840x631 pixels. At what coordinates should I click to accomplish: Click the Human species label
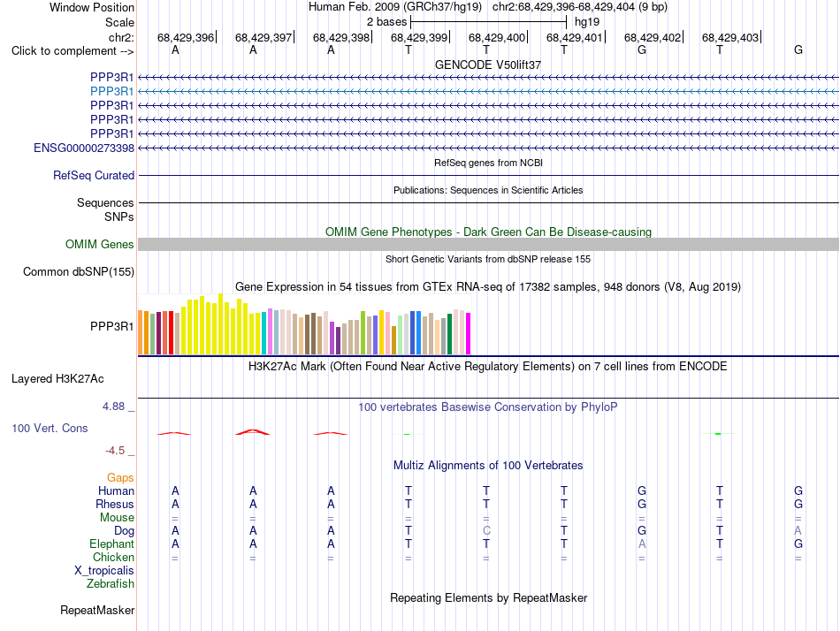click(x=116, y=491)
